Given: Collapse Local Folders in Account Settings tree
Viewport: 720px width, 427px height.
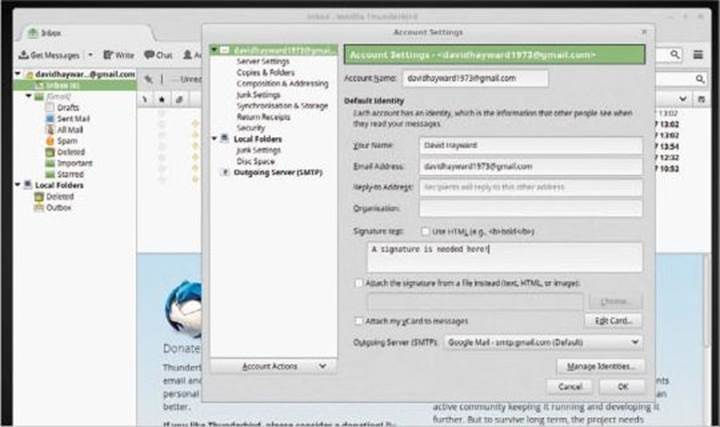Looking at the screenshot, I should pos(214,138).
